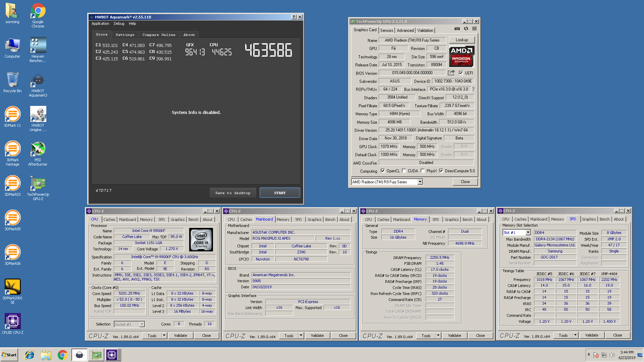Viewport: 644px width, 362px height.
Task: Switch to Compare Online tab
Action: pos(159,35)
